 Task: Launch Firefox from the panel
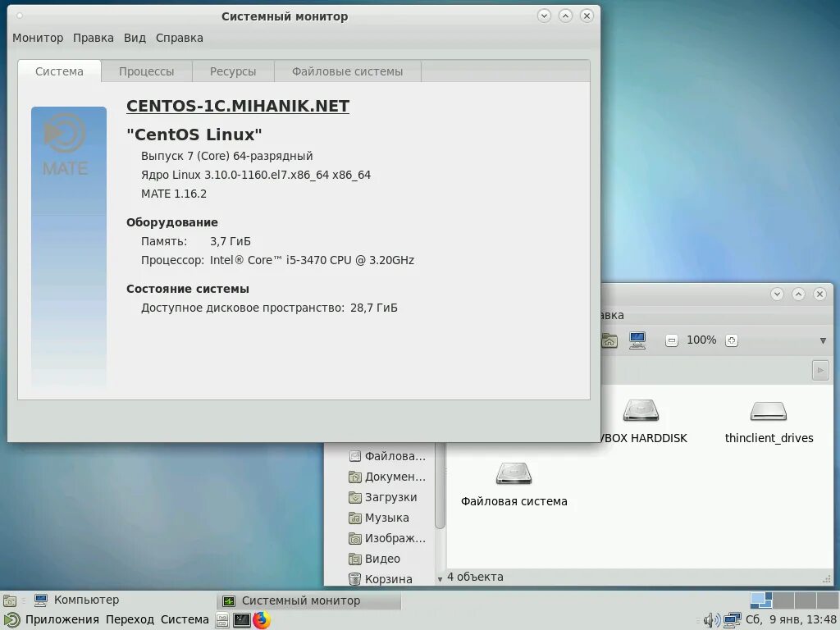262,620
